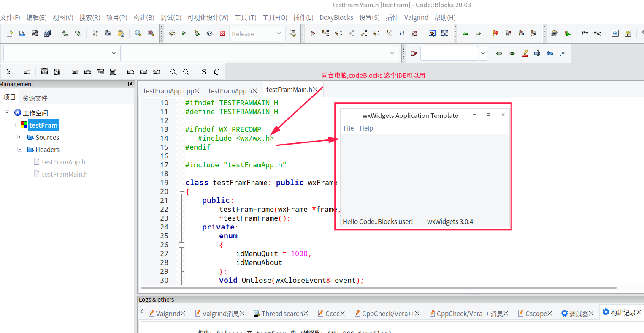Click the Undo green arrow icon
The image size is (644, 333).
[65, 33]
